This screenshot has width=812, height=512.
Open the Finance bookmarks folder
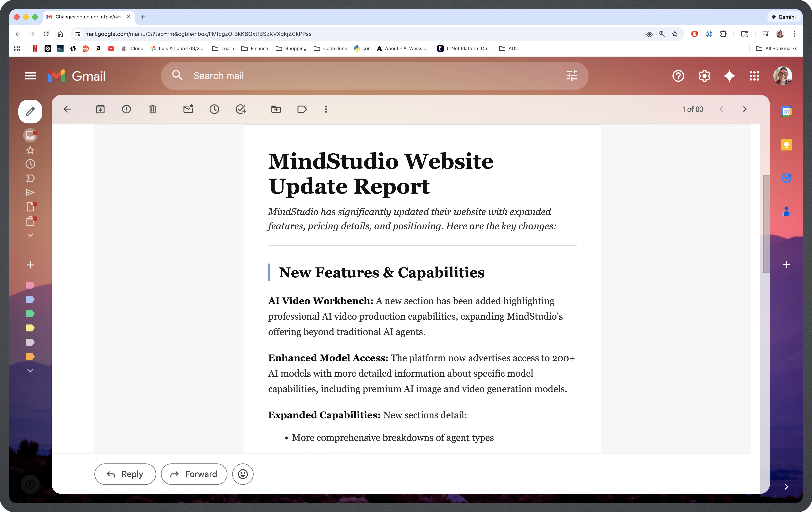pos(255,49)
